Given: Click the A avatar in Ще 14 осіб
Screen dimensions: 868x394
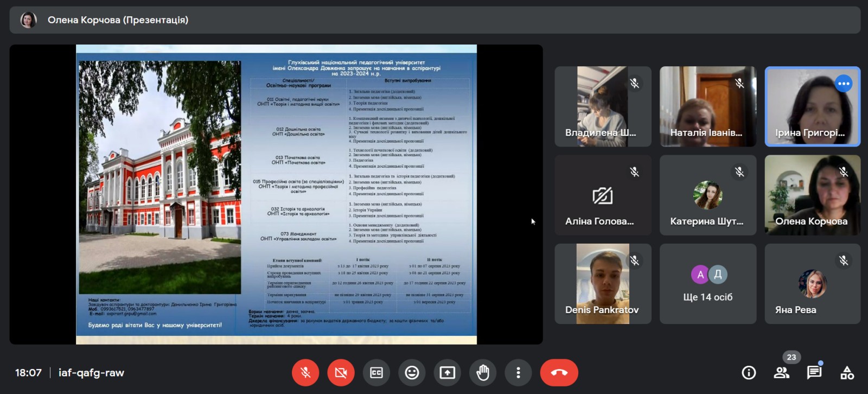Looking at the screenshot, I should (x=700, y=275).
